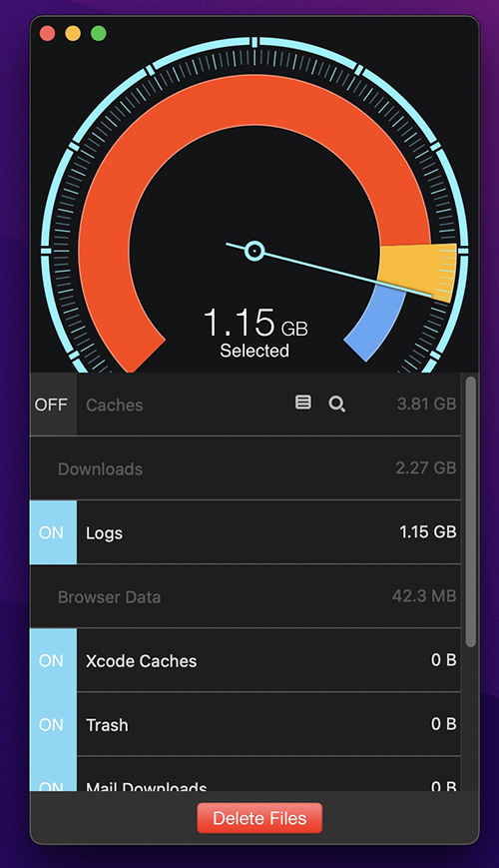Click the 1.15 GB Selected readout

click(255, 333)
